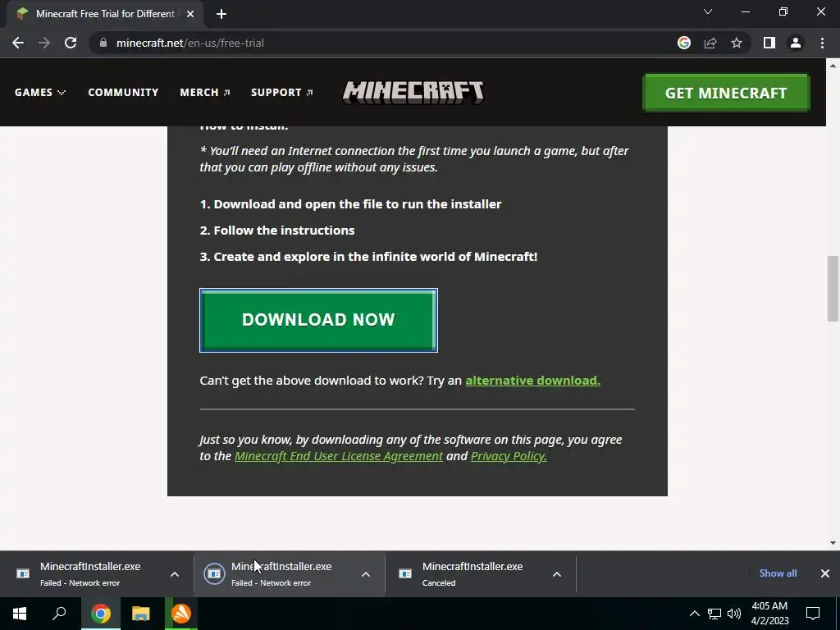Open Windows taskbar search
This screenshot has width=840, height=630.
(x=59, y=614)
